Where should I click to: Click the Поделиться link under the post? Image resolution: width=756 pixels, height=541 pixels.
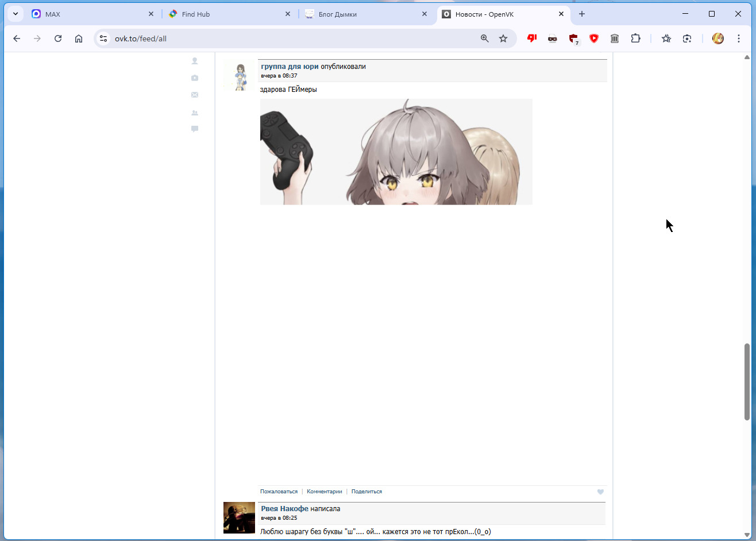click(367, 492)
